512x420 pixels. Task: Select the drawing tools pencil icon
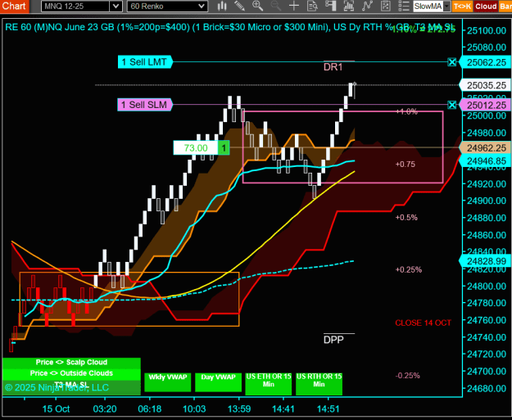click(x=240, y=6)
